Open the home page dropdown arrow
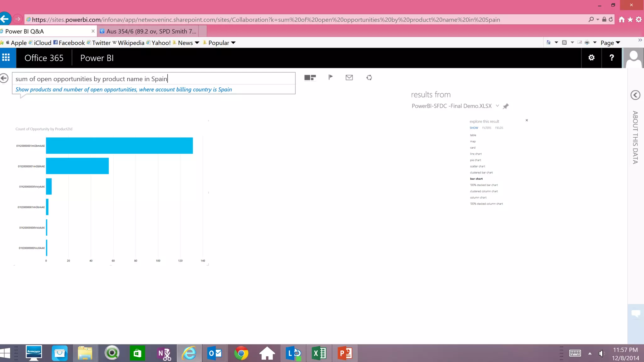Screen dimensions: 644x362 coord(556,42)
